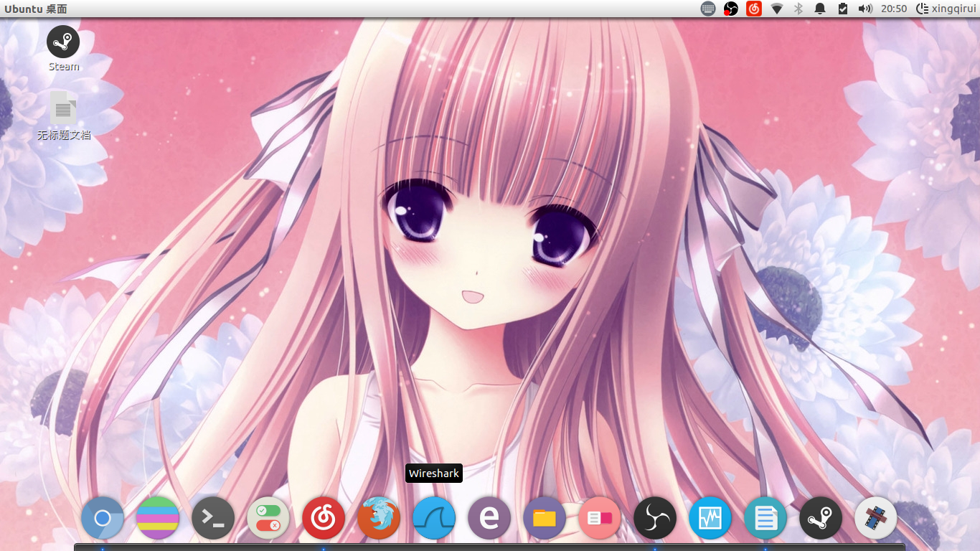980x551 pixels.
Task: Open the battery status indicator
Action: pos(843,9)
